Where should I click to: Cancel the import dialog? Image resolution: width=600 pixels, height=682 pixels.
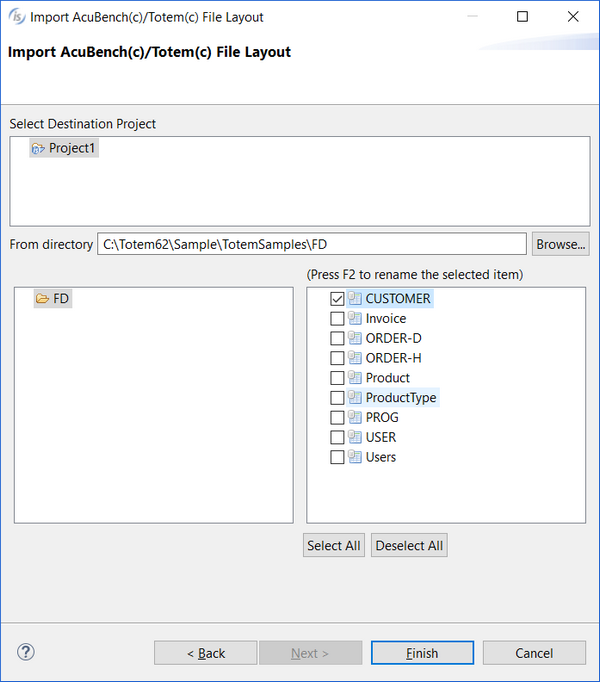(534, 653)
